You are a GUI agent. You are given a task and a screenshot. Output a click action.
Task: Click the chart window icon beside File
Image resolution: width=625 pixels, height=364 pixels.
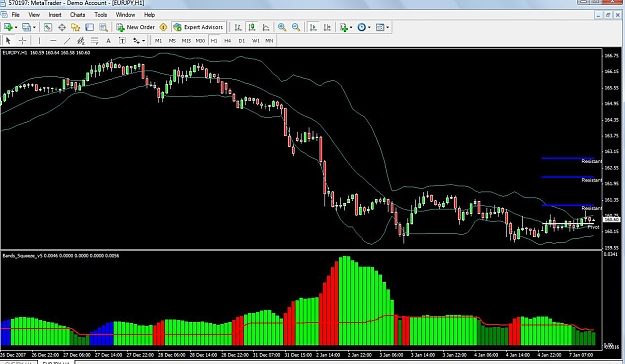[x=4, y=15]
